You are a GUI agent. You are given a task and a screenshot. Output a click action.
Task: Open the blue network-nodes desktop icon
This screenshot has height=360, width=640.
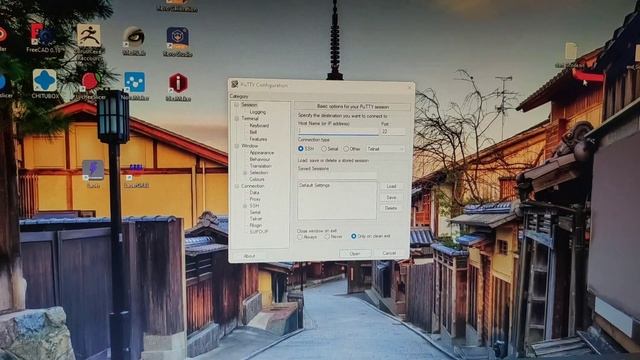pos(135,85)
